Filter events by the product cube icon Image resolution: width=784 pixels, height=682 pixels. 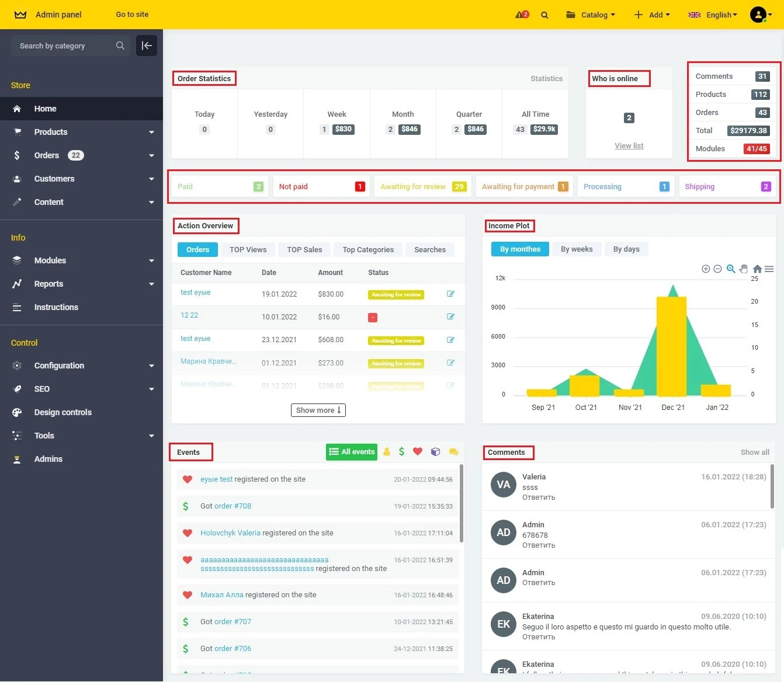tap(435, 451)
